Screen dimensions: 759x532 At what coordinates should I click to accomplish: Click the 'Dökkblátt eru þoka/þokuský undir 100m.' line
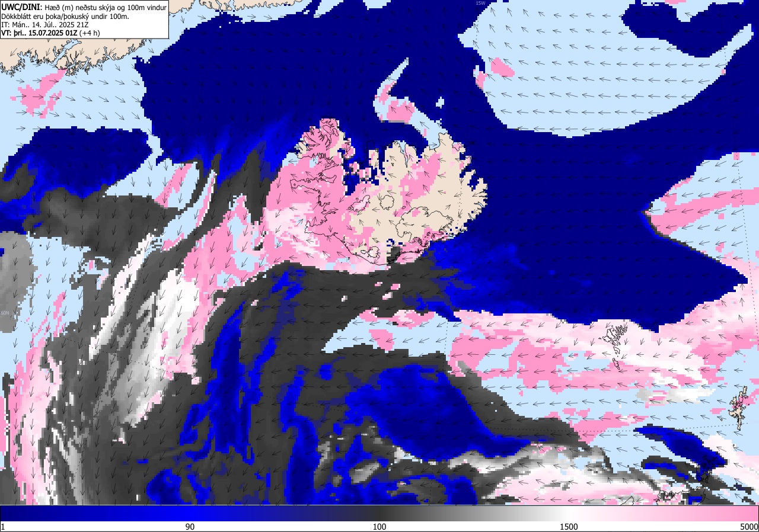coord(65,16)
